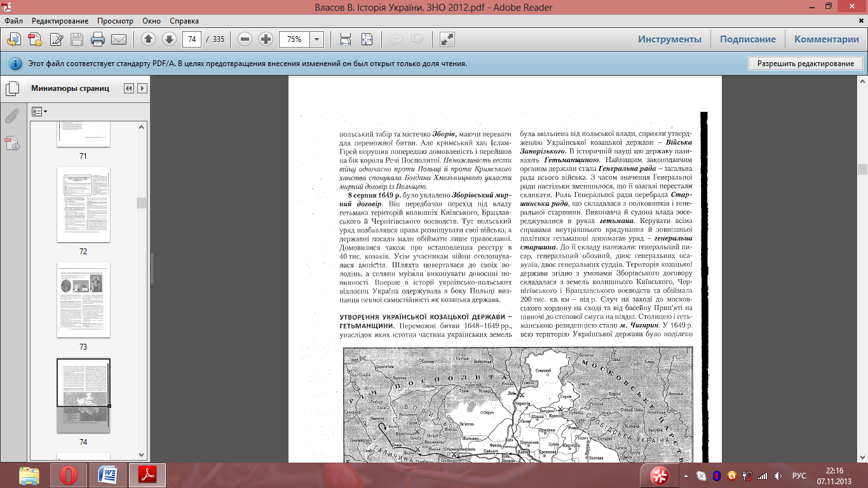Click document scrollbar up arrow
Screen dimensions: 868x488
pos(862,81)
